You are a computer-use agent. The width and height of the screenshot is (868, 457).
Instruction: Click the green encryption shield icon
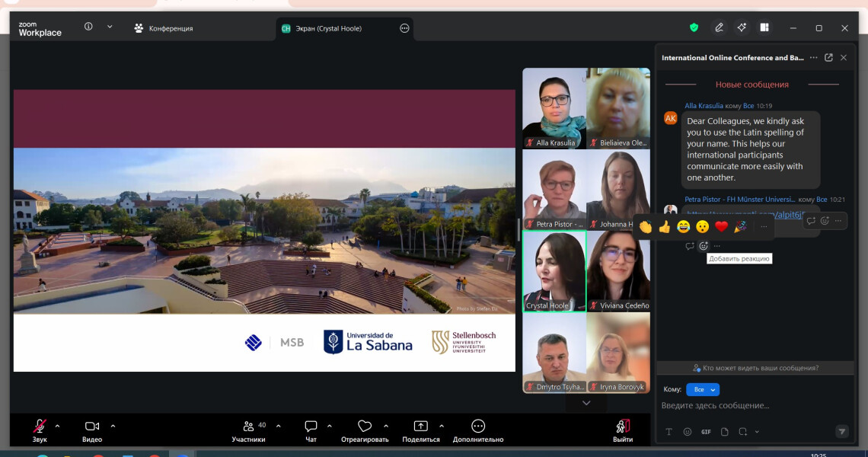click(x=694, y=27)
